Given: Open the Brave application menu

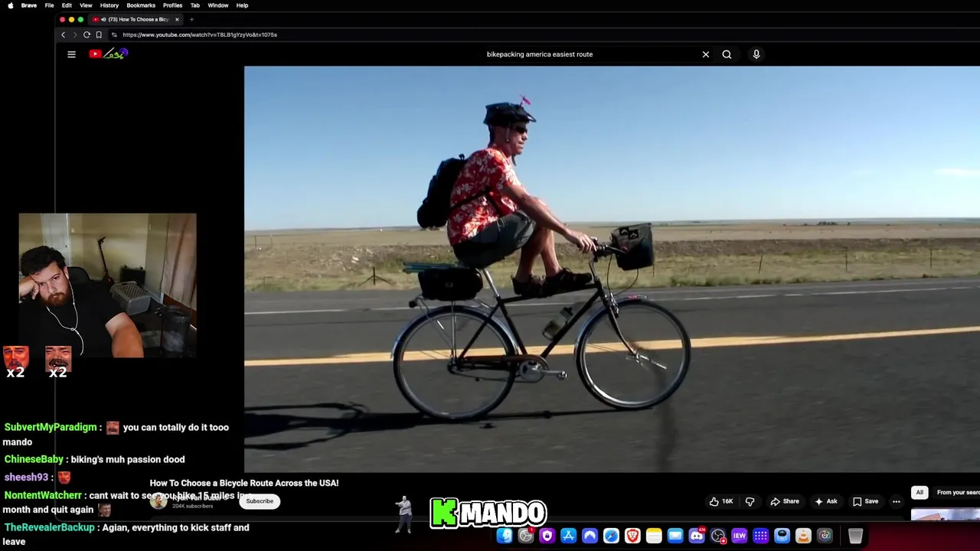Looking at the screenshot, I should click(29, 5).
